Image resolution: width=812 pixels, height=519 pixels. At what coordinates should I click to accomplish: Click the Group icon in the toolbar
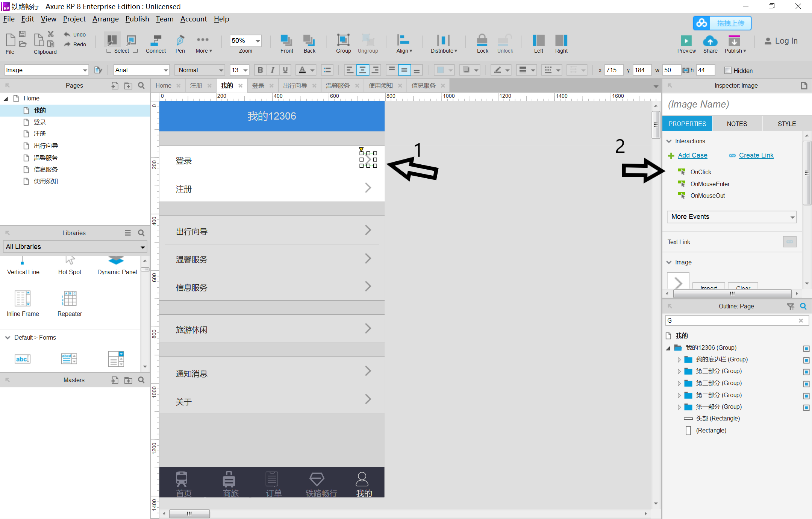pyautogui.click(x=343, y=42)
